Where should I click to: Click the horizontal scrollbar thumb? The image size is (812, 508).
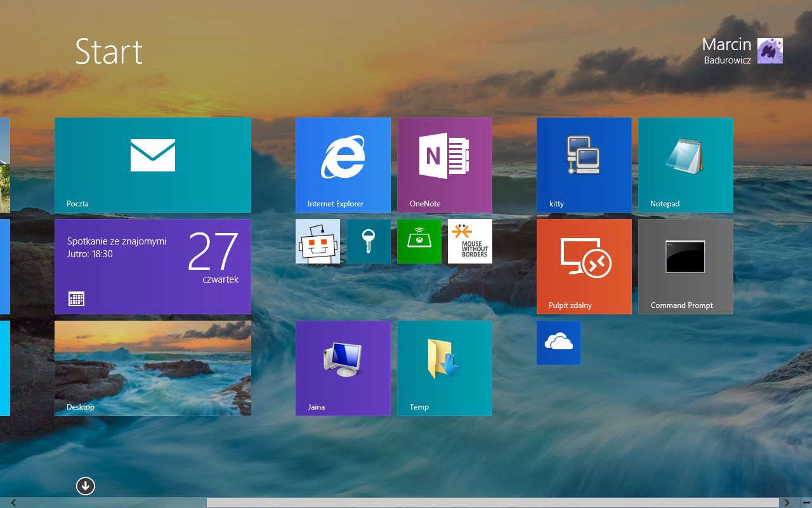(x=492, y=503)
